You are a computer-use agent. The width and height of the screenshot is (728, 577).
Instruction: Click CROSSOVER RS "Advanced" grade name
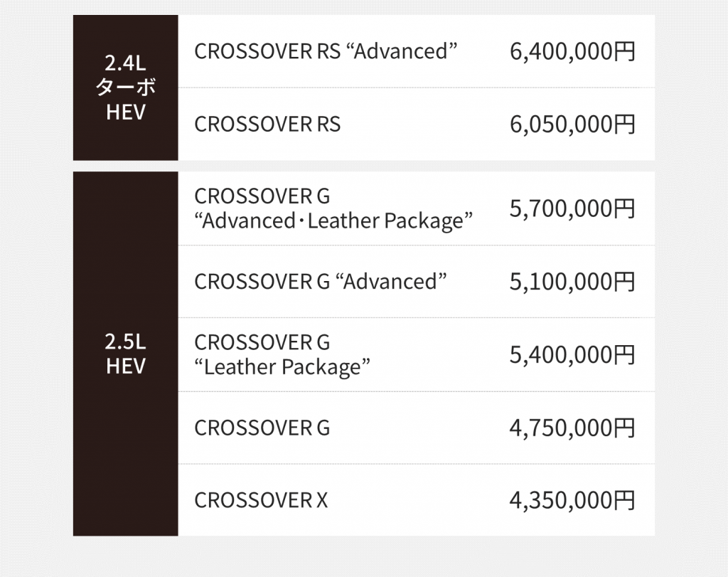click(x=326, y=51)
